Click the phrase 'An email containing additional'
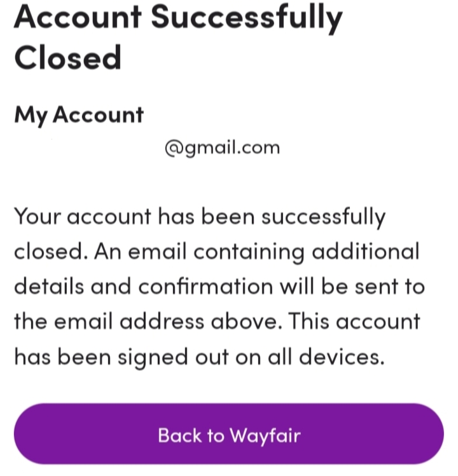The height and width of the screenshot is (476, 458). point(257,252)
